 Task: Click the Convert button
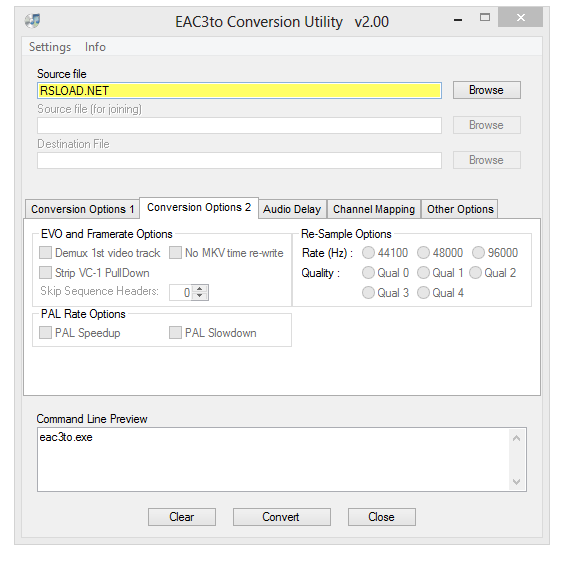point(281,517)
